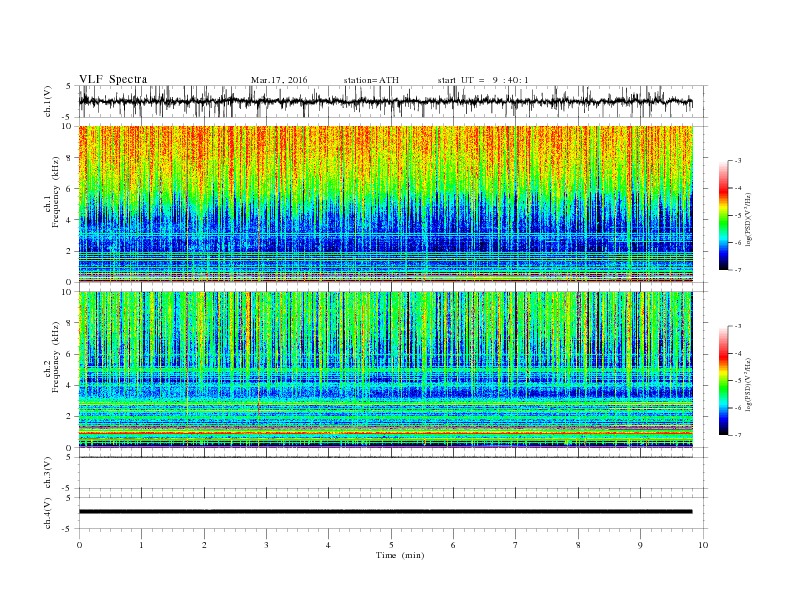The image size is (792, 612).
Task: Click the "-3" tick on ch.1 color bar
Action: pyautogui.click(x=738, y=161)
